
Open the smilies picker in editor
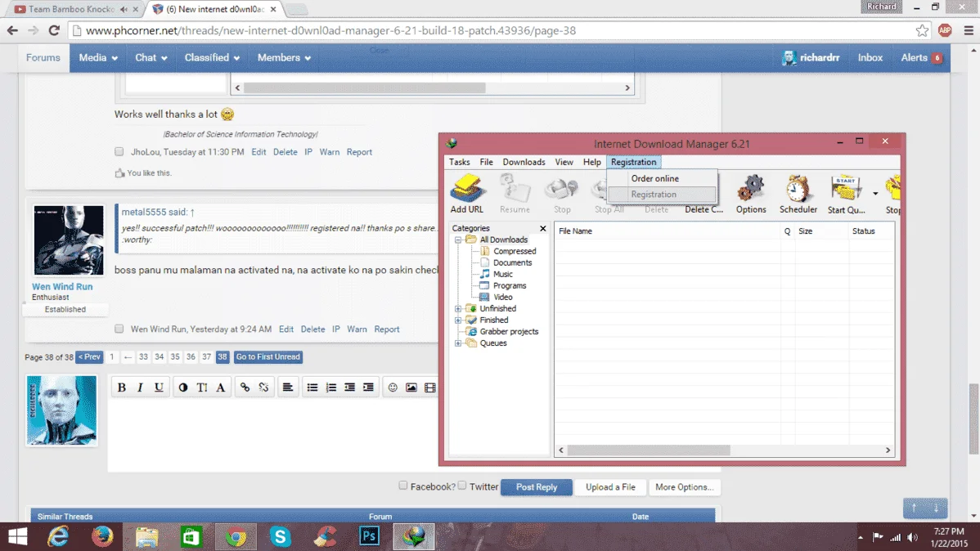393,387
